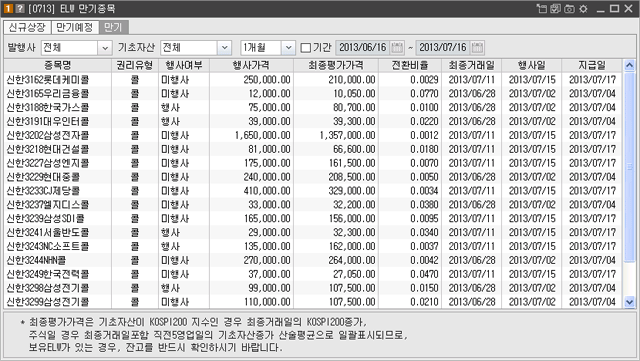Sort by the 행사가격 column header
The width and height of the screenshot is (640, 361).
pos(251,65)
